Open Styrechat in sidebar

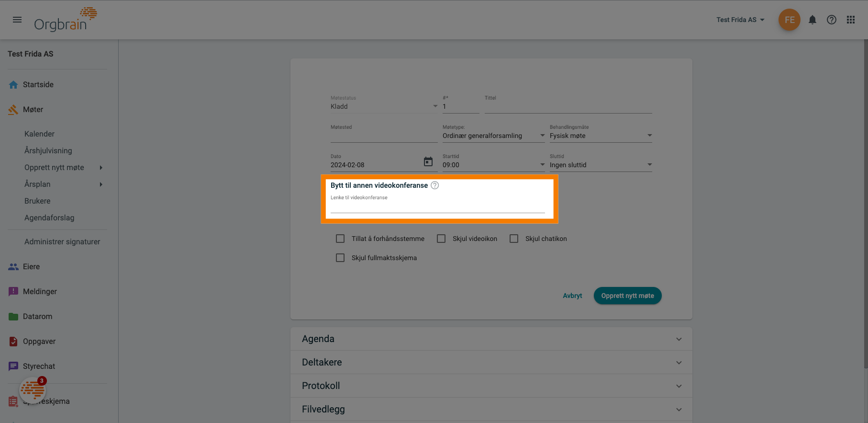(39, 366)
